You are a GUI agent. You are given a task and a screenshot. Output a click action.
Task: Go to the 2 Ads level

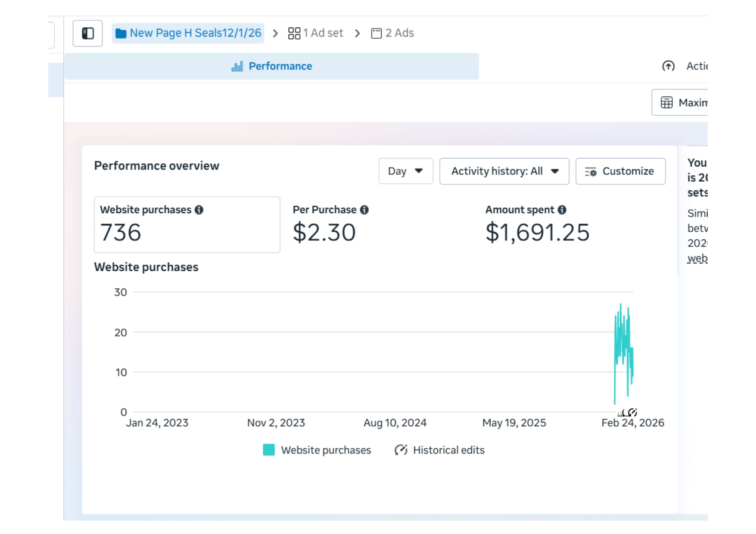coord(392,33)
